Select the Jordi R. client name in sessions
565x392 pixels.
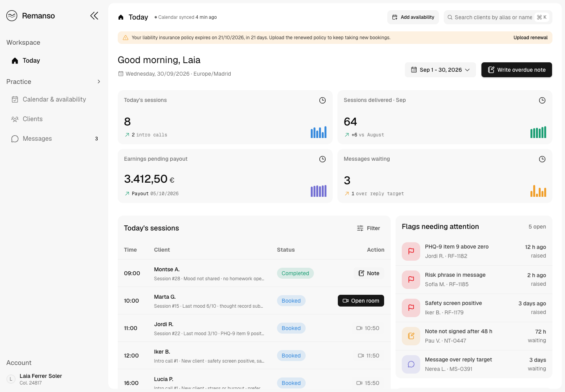164,324
